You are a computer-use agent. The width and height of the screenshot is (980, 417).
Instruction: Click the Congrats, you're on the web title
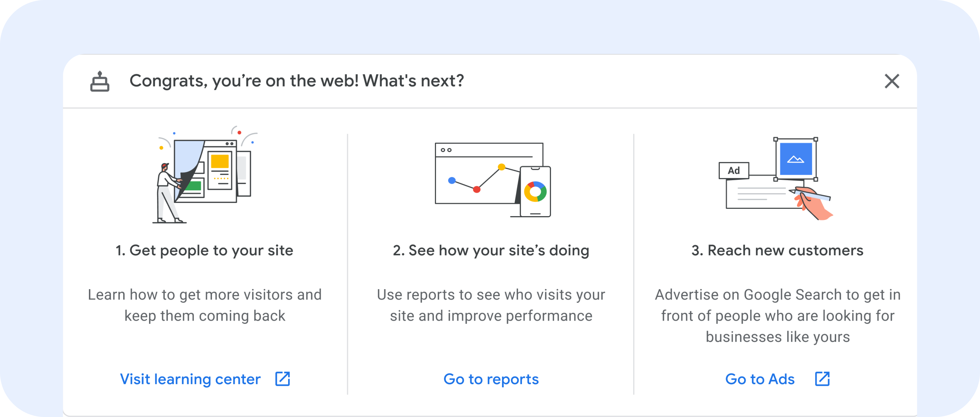297,81
